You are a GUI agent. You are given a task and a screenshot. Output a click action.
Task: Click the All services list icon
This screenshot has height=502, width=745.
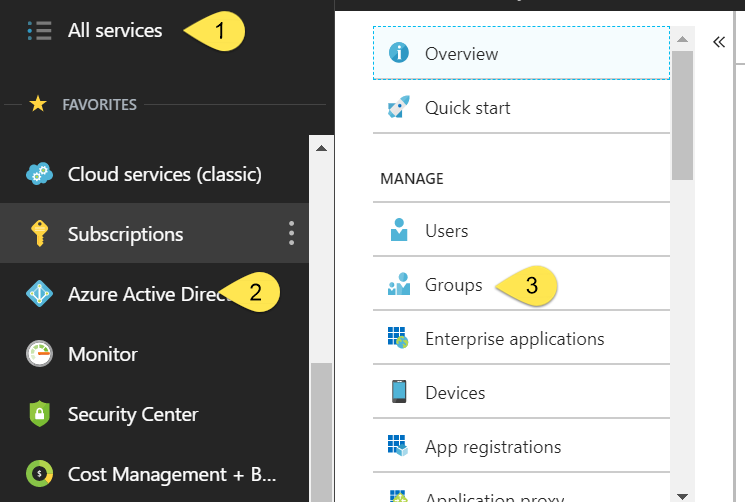tap(39, 30)
